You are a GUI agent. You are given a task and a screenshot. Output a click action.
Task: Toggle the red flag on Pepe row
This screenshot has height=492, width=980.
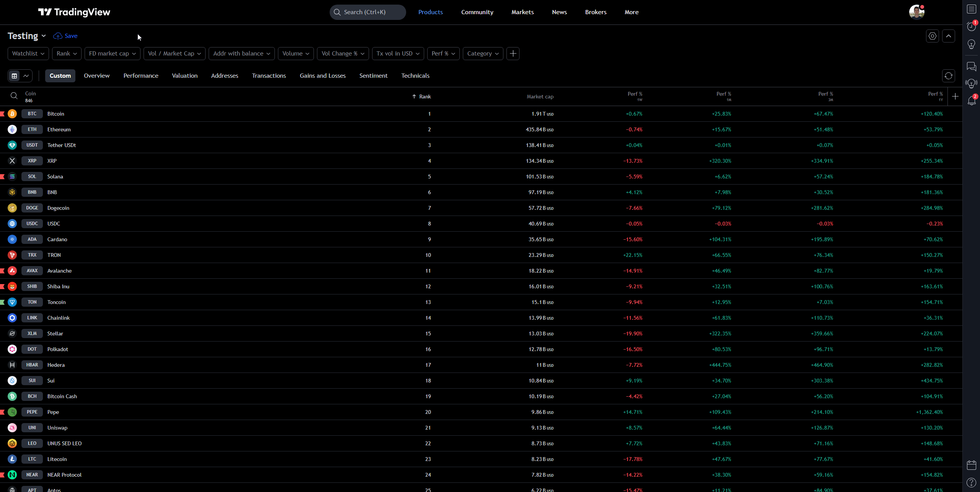pyautogui.click(x=2, y=412)
